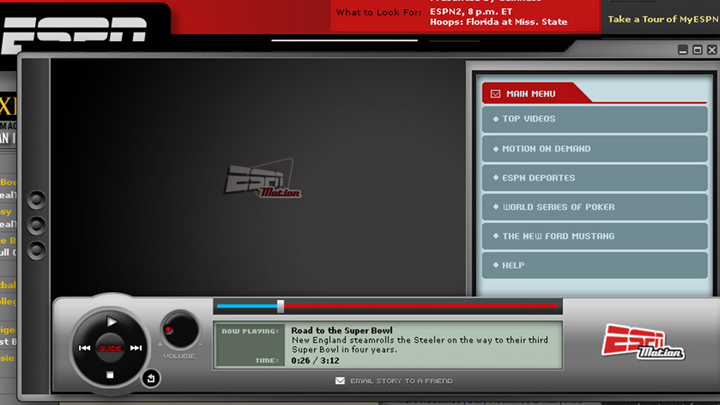Click the Road to the Super Bowl title
This screenshot has width=720, height=405.
click(342, 330)
